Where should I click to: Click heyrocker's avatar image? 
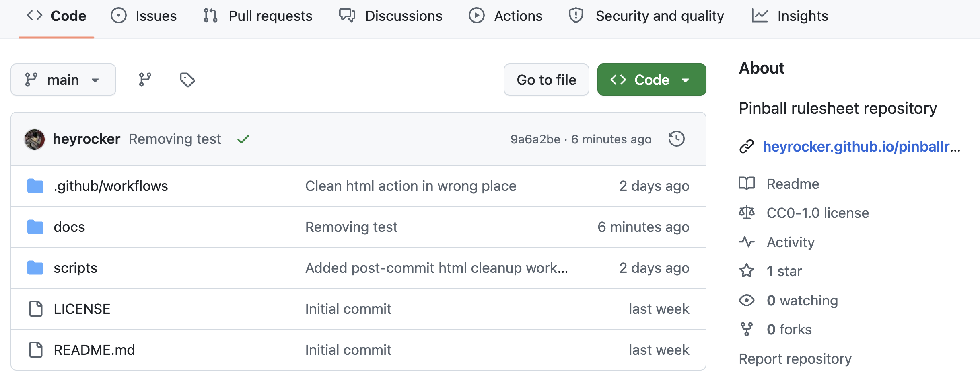pos(35,139)
